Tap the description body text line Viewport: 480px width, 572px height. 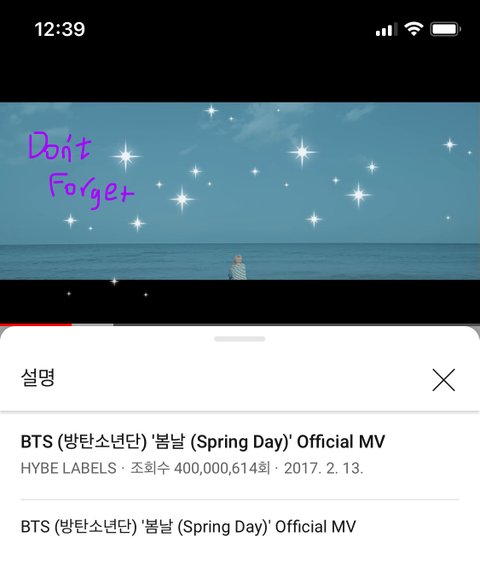(x=188, y=527)
